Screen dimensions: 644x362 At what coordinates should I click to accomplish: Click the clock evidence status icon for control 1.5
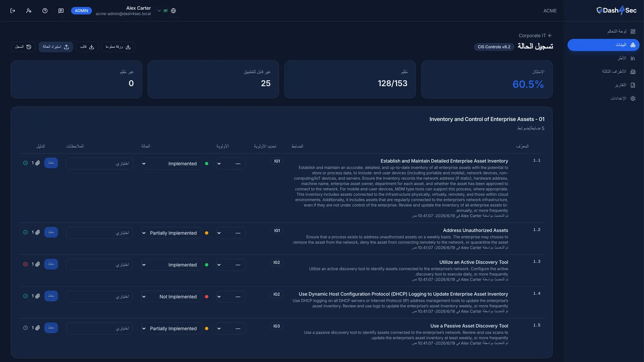[25, 328]
